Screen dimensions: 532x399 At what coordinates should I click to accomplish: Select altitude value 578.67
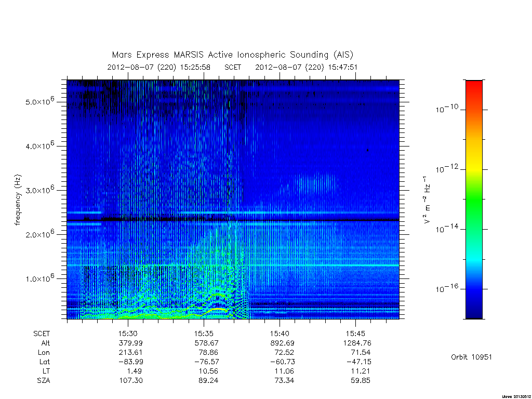tap(207, 343)
